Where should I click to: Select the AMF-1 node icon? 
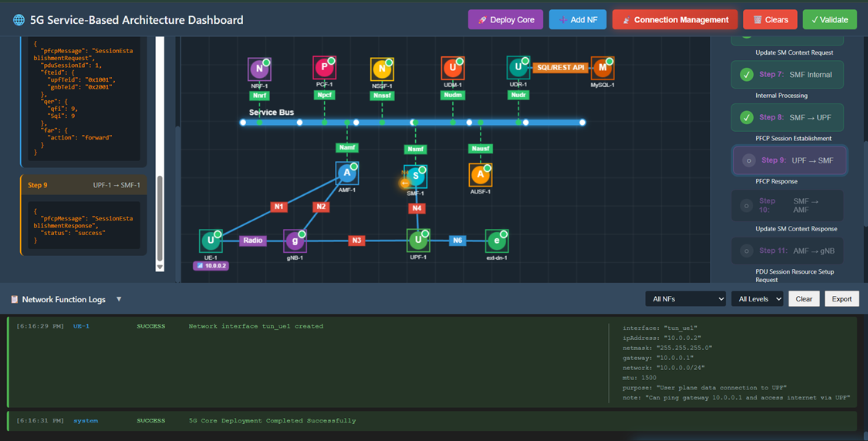click(x=347, y=173)
